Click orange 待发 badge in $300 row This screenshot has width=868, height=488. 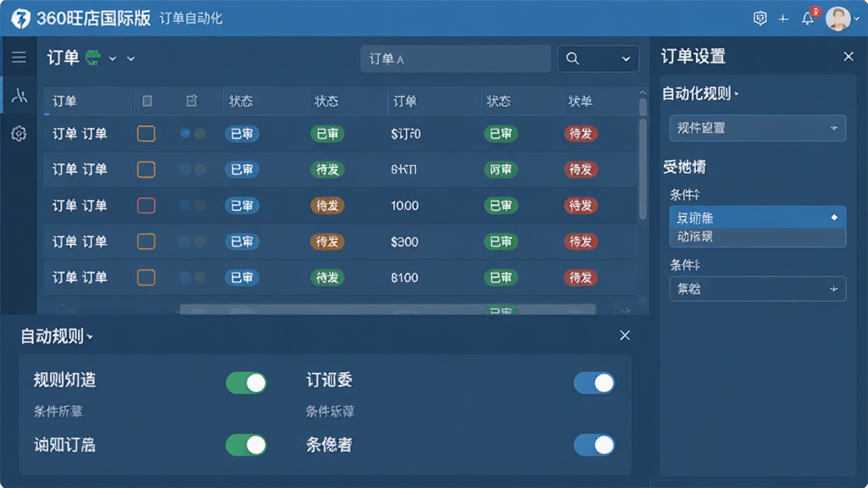pos(327,241)
